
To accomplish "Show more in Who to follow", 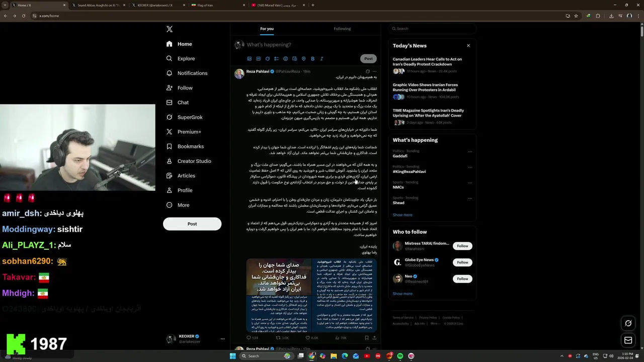I will 403,294.
